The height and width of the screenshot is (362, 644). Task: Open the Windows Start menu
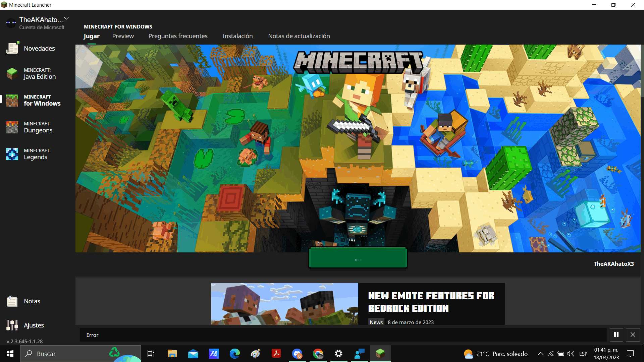(10, 354)
